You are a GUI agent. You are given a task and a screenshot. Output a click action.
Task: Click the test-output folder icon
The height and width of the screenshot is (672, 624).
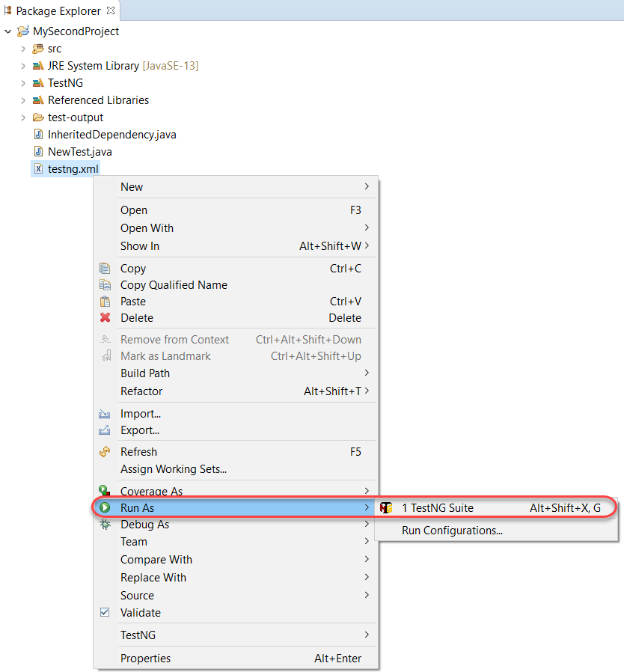(38, 117)
